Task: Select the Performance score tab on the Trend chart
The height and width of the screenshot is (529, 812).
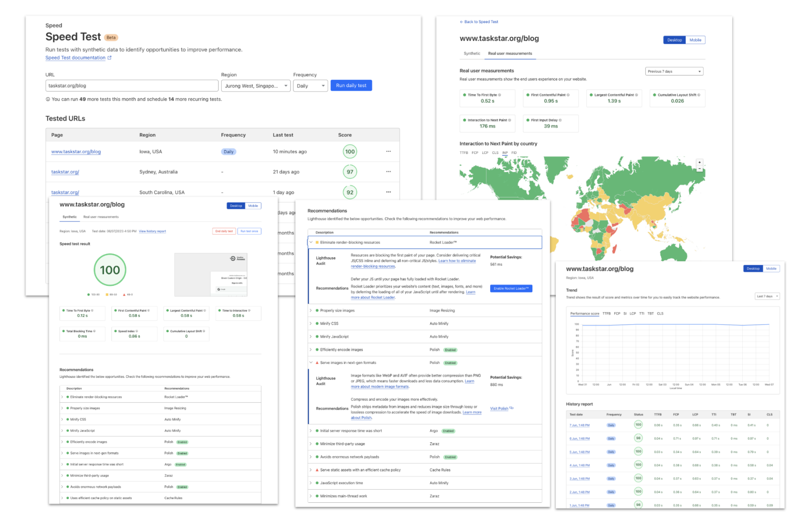Action: click(x=585, y=314)
